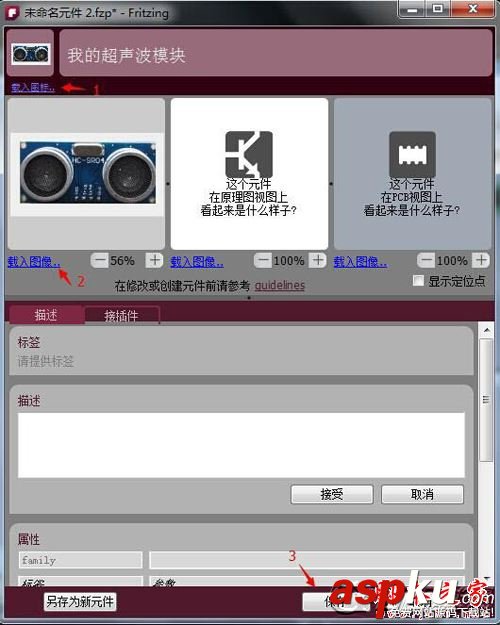Switch to the 接插件 tab

pyautogui.click(x=121, y=316)
